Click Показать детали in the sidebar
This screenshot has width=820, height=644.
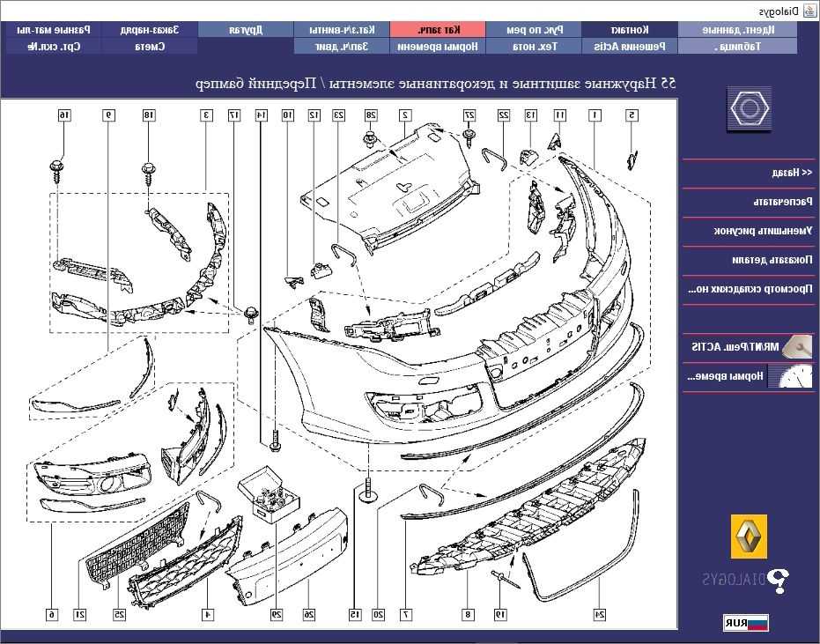(772, 260)
